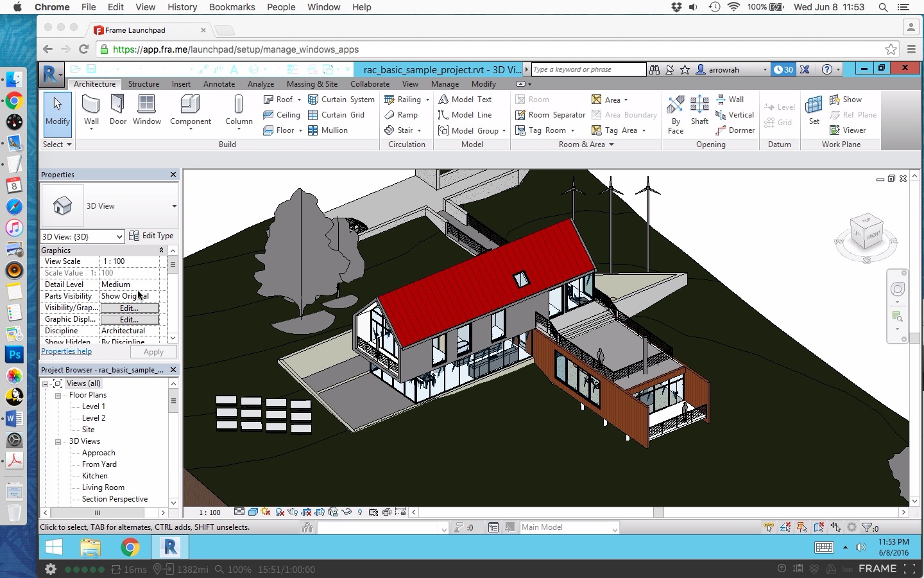Select the Wall tool in the Build panel

point(91,110)
